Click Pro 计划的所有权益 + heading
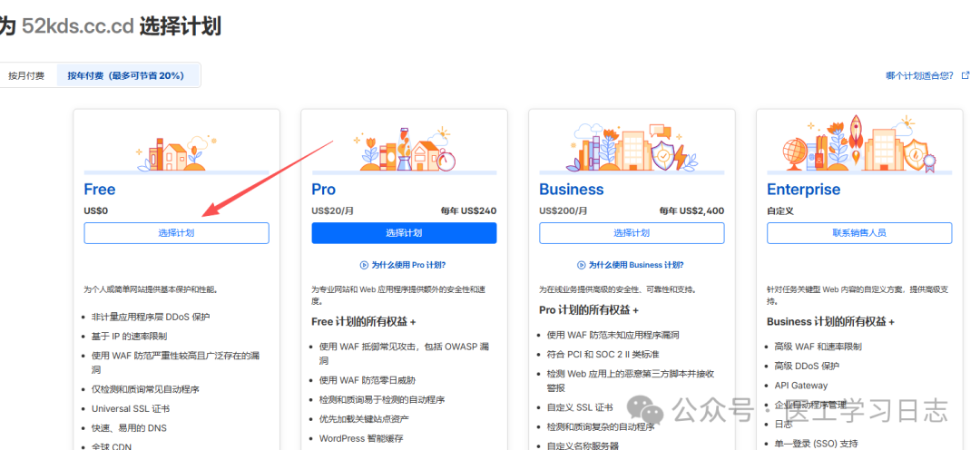Viewport: 980px width, 450px height. (589, 310)
